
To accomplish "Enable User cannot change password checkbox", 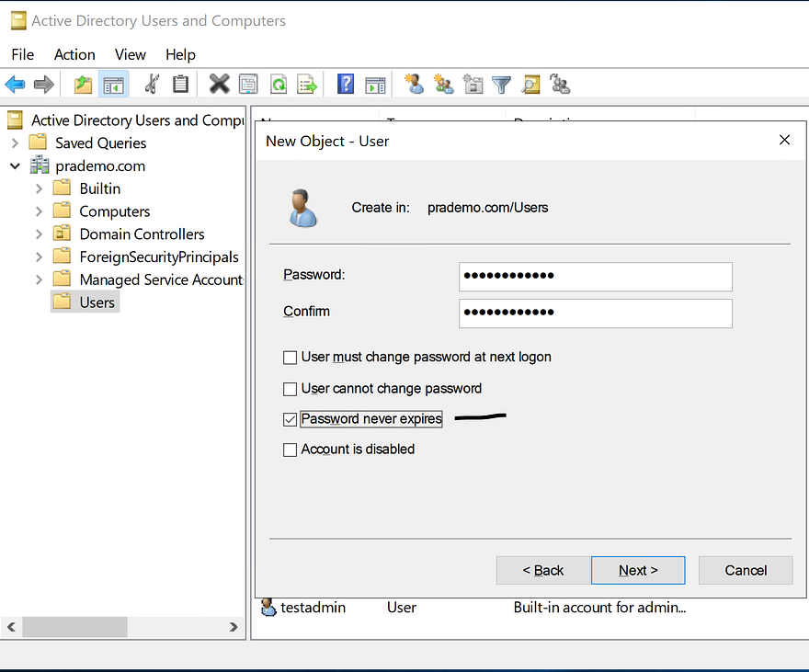I will click(x=290, y=389).
